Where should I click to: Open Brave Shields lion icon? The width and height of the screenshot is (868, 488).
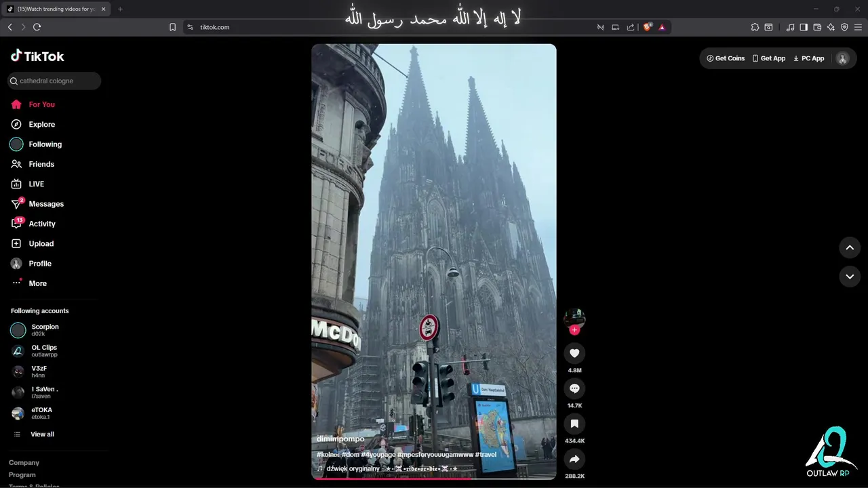pyautogui.click(x=647, y=27)
